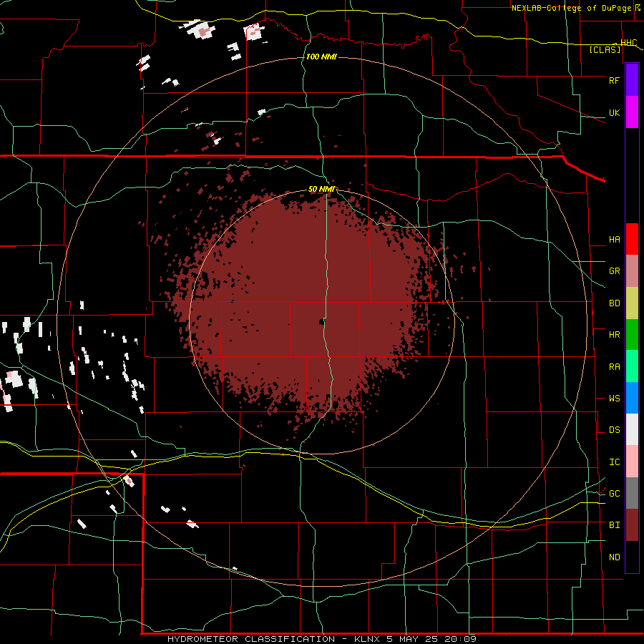Select the yellow BD legend swatch
The image size is (644, 644).
[x=632, y=303]
